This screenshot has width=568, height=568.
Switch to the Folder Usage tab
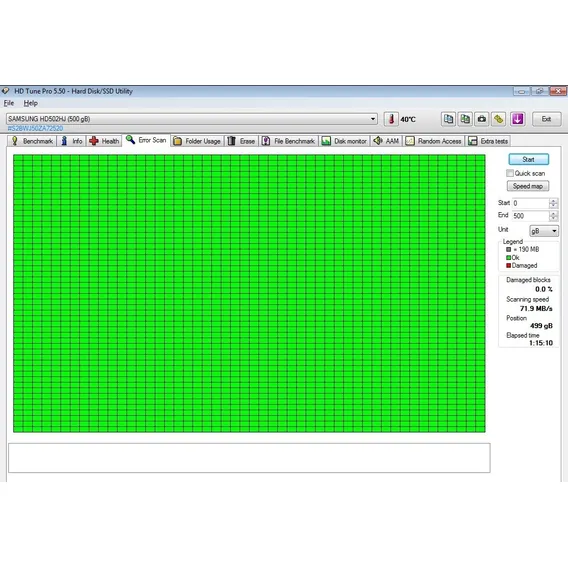coord(197,141)
